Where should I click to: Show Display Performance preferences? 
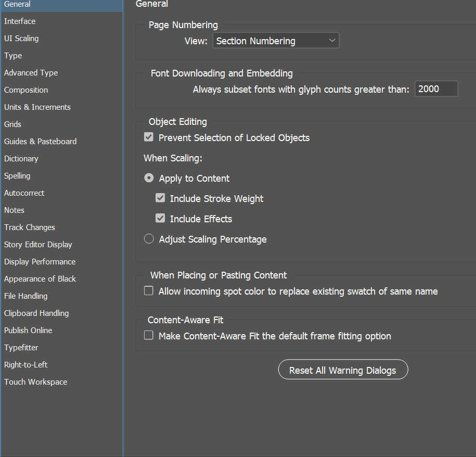click(x=40, y=262)
